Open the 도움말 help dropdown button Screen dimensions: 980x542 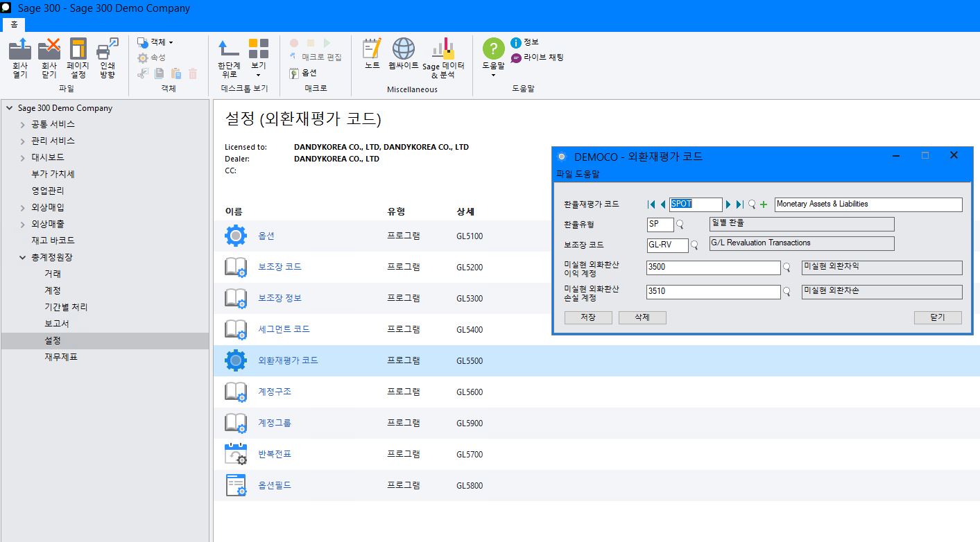[x=493, y=58]
